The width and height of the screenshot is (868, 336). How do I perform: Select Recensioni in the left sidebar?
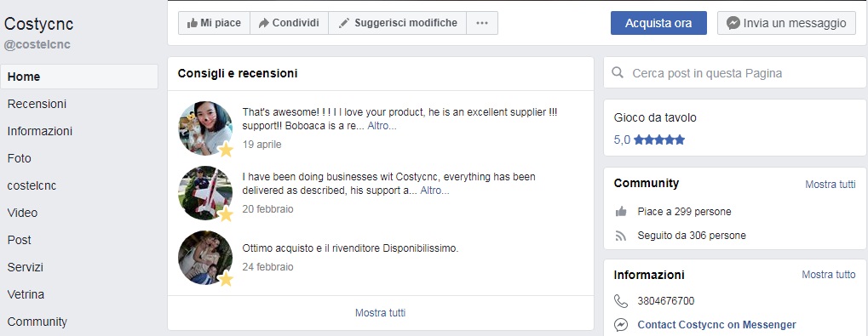click(x=37, y=104)
